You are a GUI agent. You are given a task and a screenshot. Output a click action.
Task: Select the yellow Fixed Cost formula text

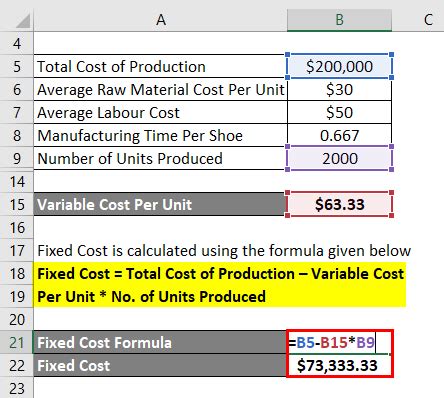click(x=220, y=285)
